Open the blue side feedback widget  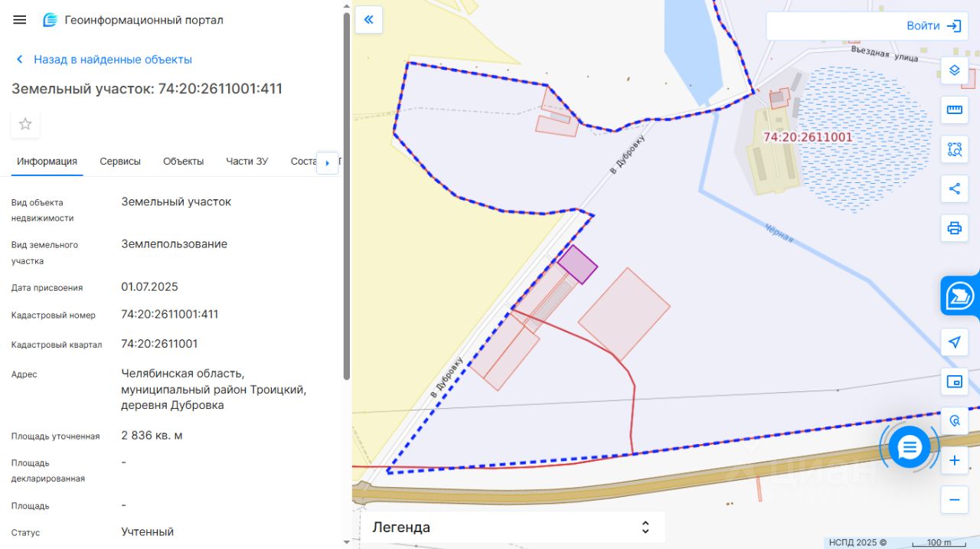(x=960, y=296)
